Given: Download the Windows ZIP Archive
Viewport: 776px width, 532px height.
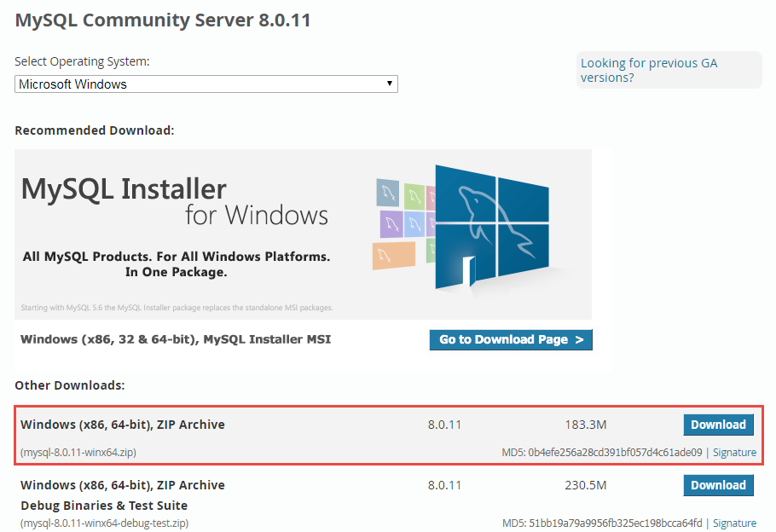Looking at the screenshot, I should pos(718,425).
